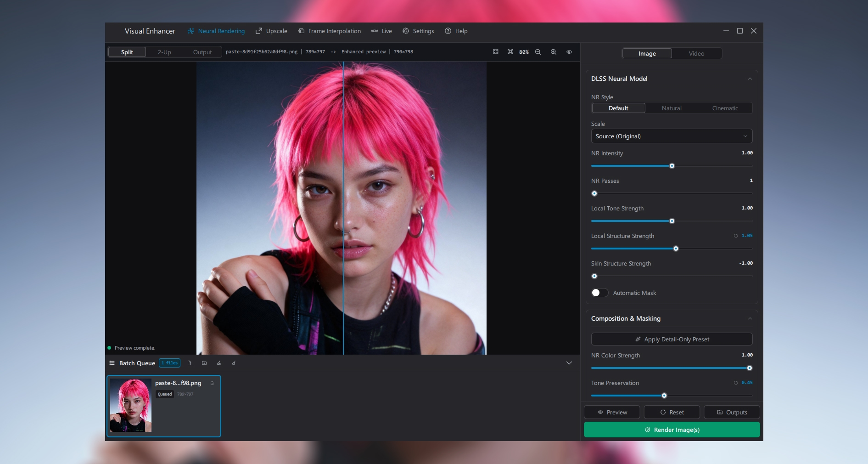Click the NR Color Strength slider handle
Viewport: 868px width, 464px height.
[750, 368]
